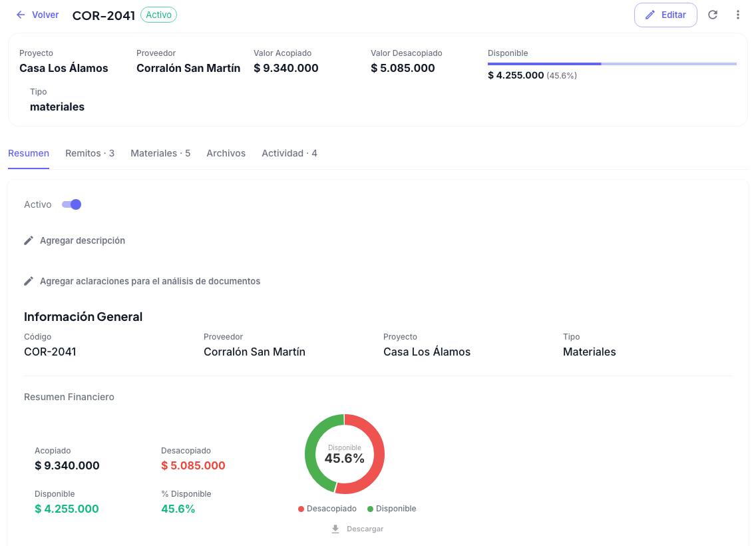Open the Materiales · 5 tab
Image resolution: width=756 pixels, height=546 pixels.
[160, 153]
